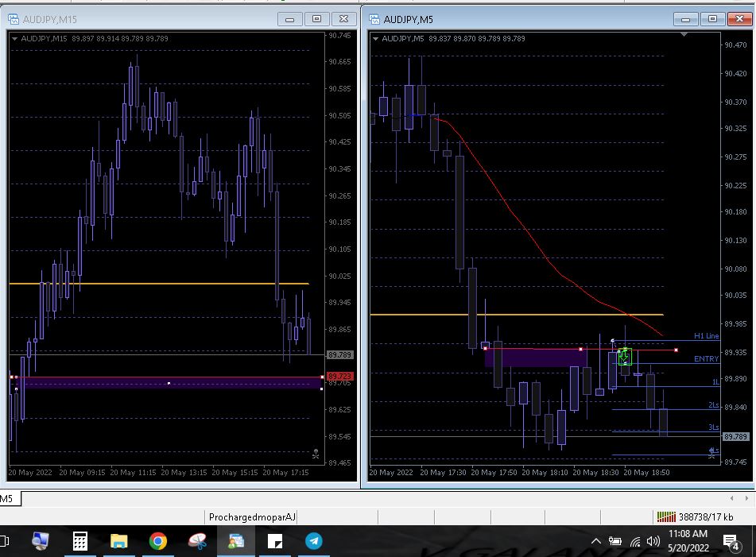The width and height of the screenshot is (756, 557).
Task: Click the green entry arrow marker on M5 chart
Action: (x=625, y=357)
